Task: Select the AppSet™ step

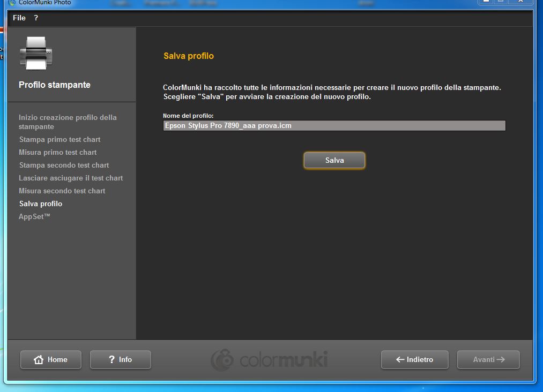Action: 35,216
